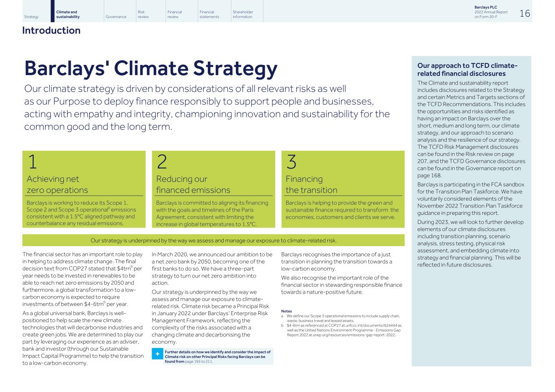
Task: Click the 'Our approach to TCFD' sidebar heading
Action: tap(467, 69)
